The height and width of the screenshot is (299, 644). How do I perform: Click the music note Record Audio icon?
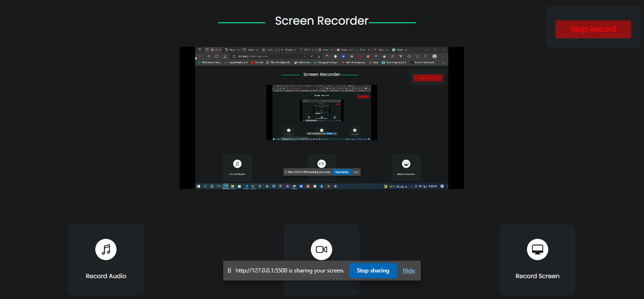tap(106, 249)
